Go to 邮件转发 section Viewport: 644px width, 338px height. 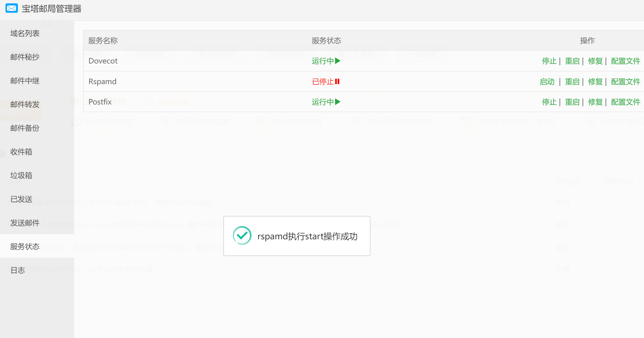25,104
